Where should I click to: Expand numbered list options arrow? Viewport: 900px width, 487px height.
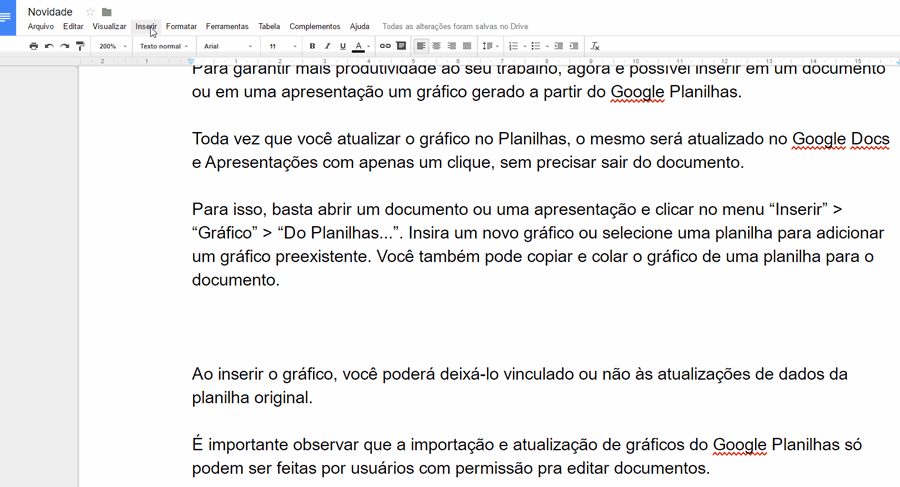coord(525,46)
